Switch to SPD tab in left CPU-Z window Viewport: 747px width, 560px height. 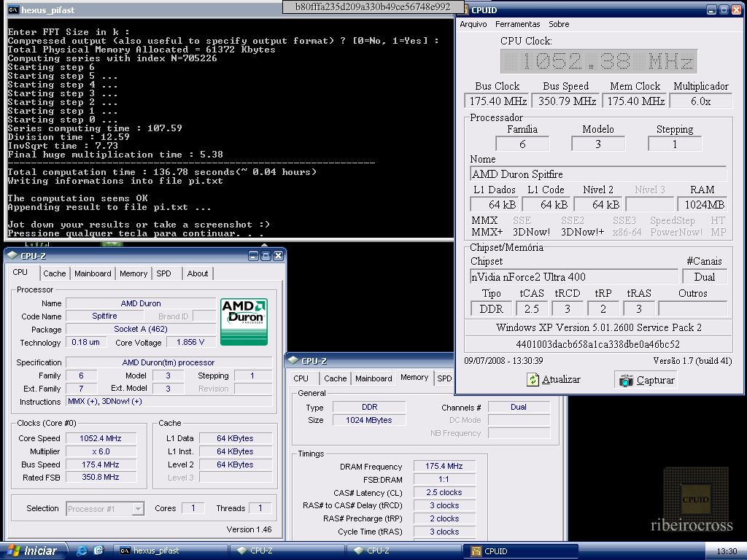point(163,273)
